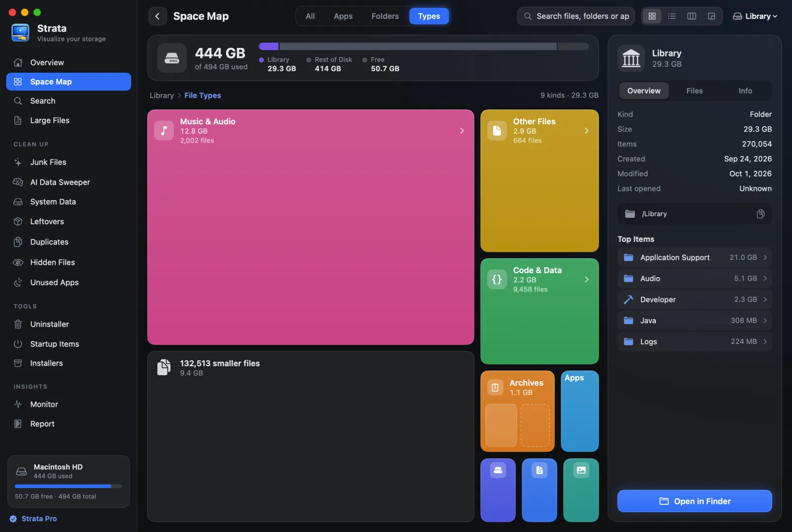This screenshot has height=532, width=792.
Task: Open the Macintosh HD disk card
Action: click(68, 482)
